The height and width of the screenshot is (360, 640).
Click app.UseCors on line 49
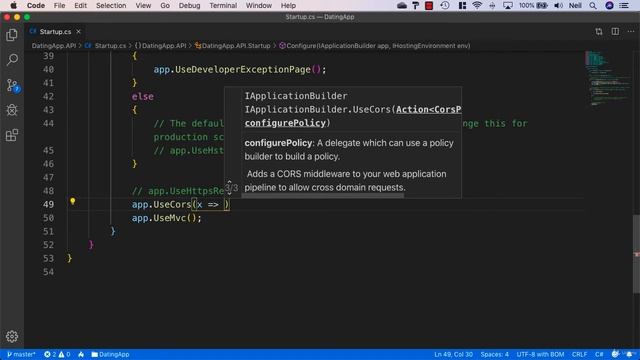point(162,204)
